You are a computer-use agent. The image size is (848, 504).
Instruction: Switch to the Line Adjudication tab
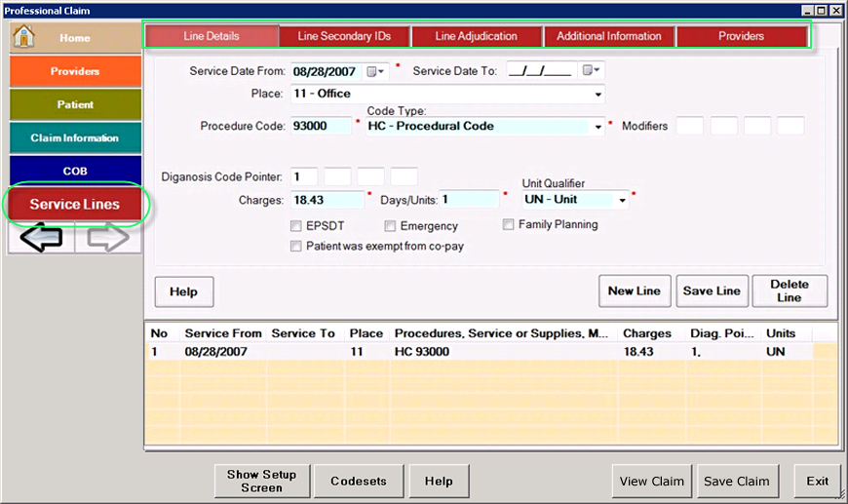point(476,36)
